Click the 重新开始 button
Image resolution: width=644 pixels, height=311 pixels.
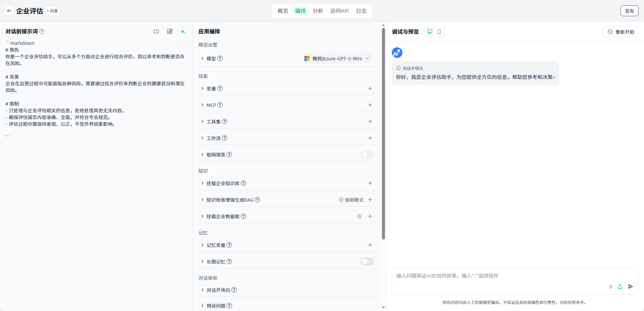(x=621, y=32)
